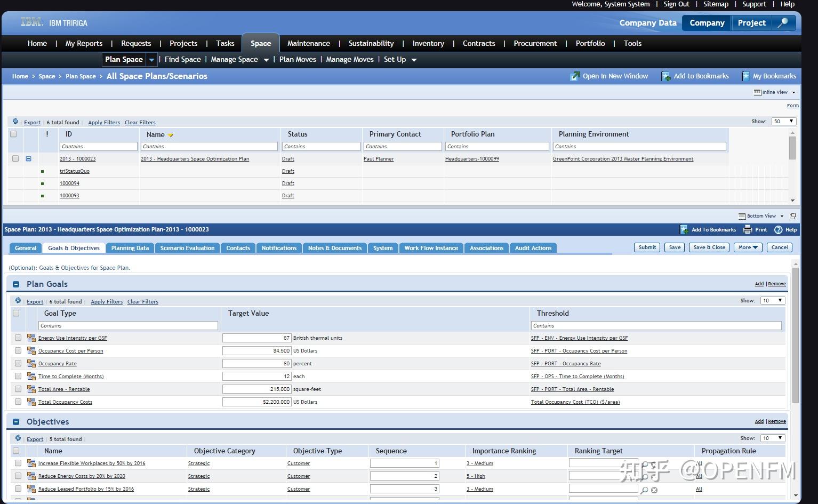Click the search magnifier icon in header

click(783, 23)
